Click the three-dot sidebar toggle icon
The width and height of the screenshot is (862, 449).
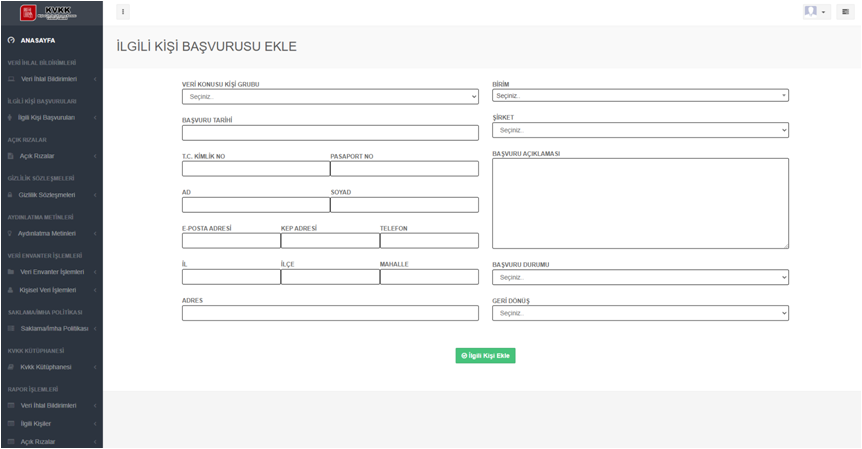[x=123, y=12]
